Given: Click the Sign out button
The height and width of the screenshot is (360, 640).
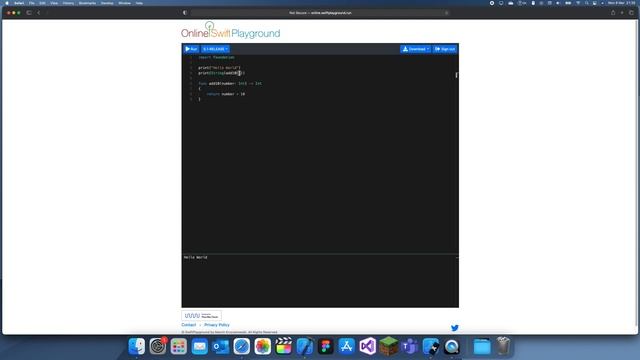Looking at the screenshot, I should coord(445,49).
